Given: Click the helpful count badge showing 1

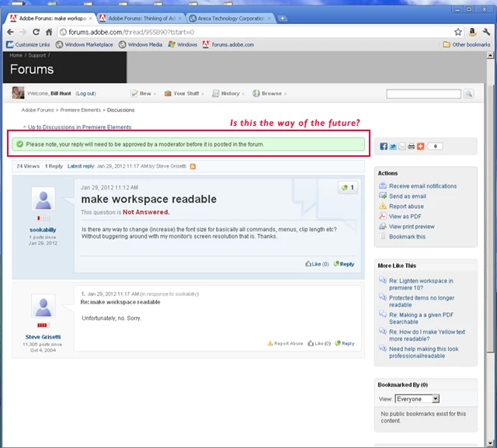Looking at the screenshot, I should coord(348,187).
